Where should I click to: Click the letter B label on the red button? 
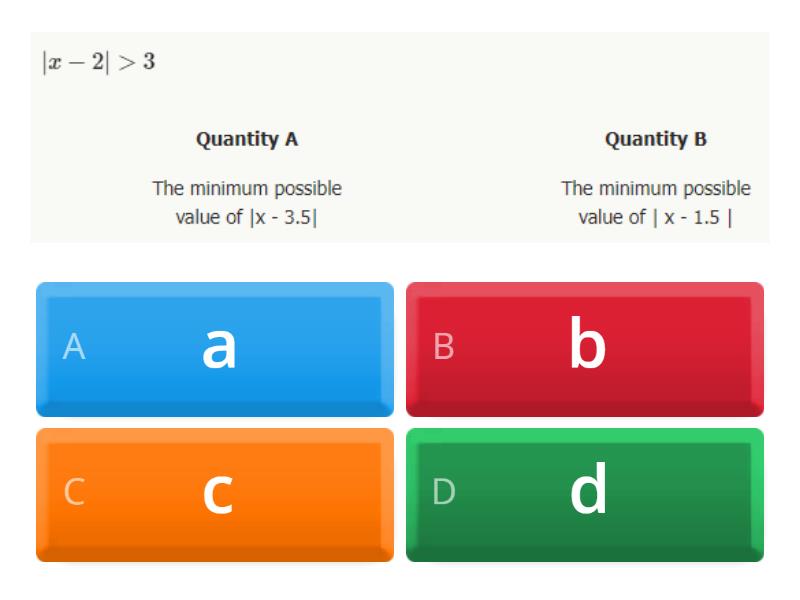coord(444,348)
